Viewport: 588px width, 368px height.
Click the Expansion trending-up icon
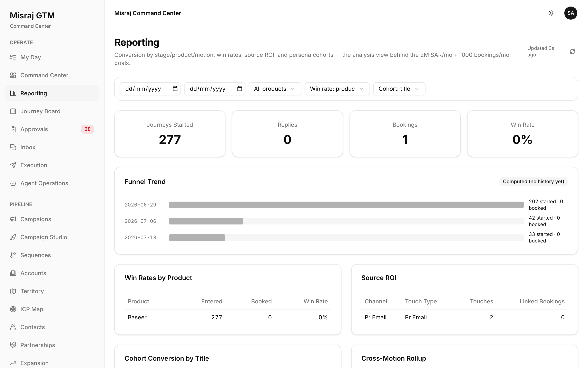13,363
